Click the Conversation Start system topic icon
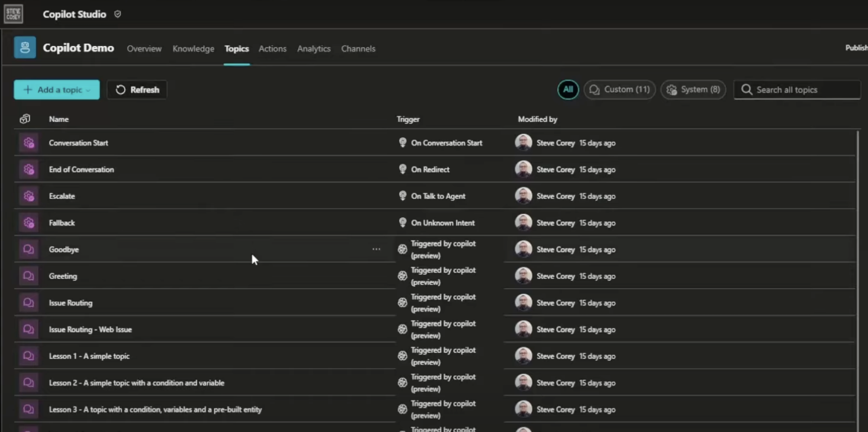Image resolution: width=868 pixels, height=432 pixels. click(x=29, y=143)
